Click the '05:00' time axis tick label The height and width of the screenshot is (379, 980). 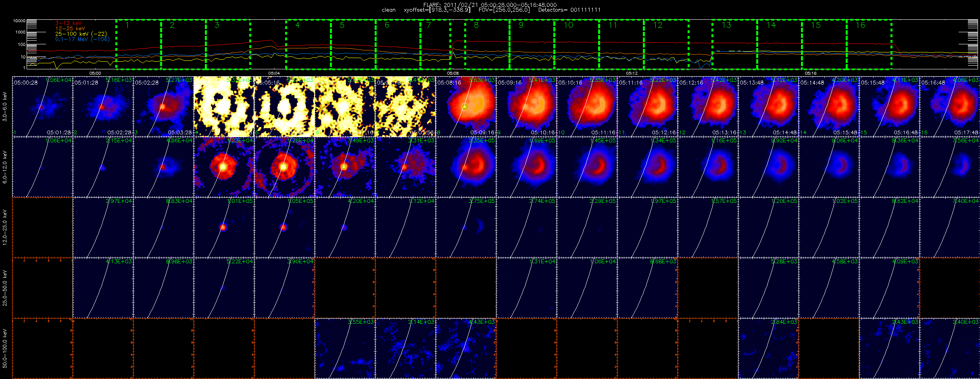[95, 73]
